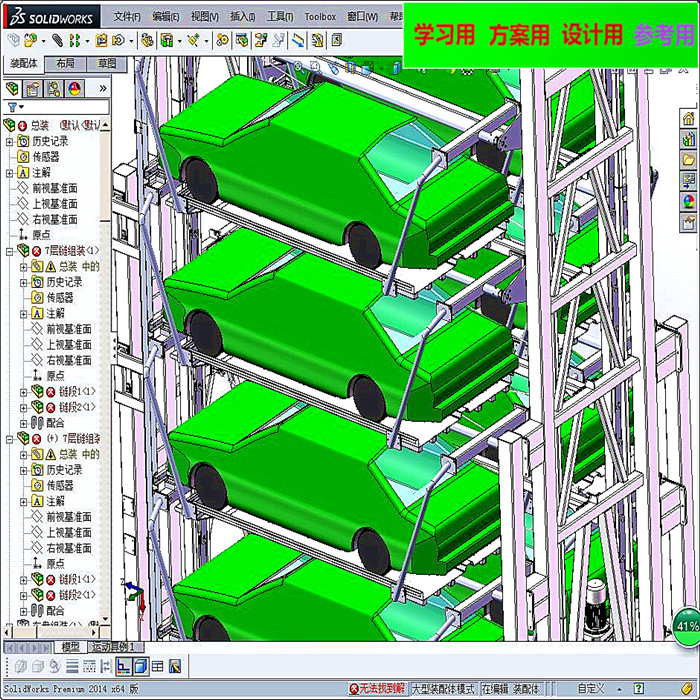The width and height of the screenshot is (700, 700).
Task: Expand the first 配合 mates folder
Action: click(24, 423)
